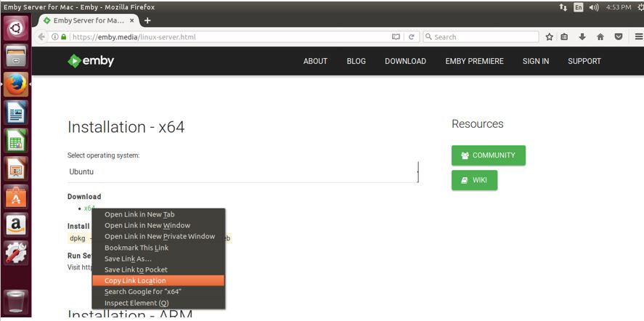Go to the Firefox Home page icon

pyautogui.click(x=600, y=37)
